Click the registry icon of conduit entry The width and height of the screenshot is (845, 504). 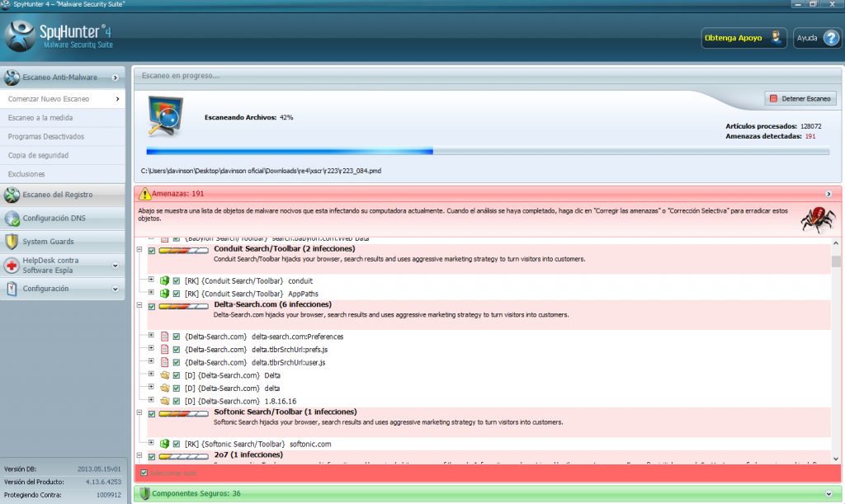click(x=164, y=280)
